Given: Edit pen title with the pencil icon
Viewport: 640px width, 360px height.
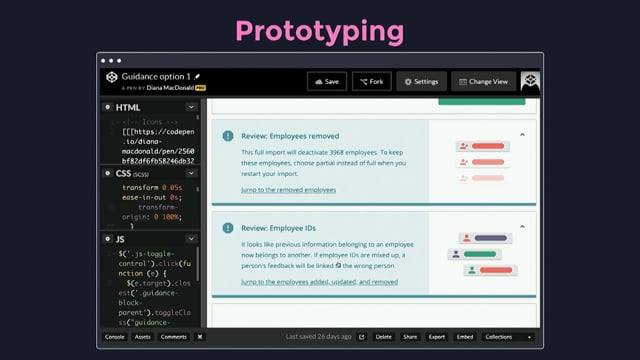Looking at the screenshot, I should click(197, 76).
